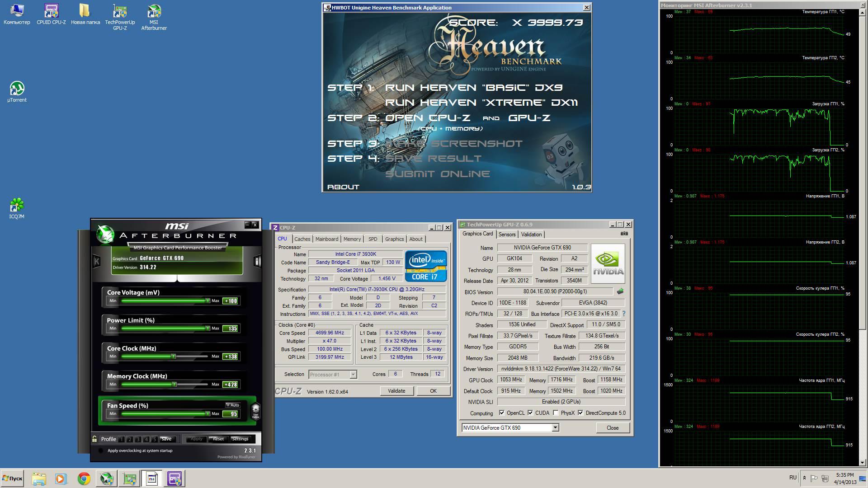Image resolution: width=868 pixels, height=488 pixels.
Task: Open Settings in MSI Afterburner
Action: pyautogui.click(x=240, y=439)
